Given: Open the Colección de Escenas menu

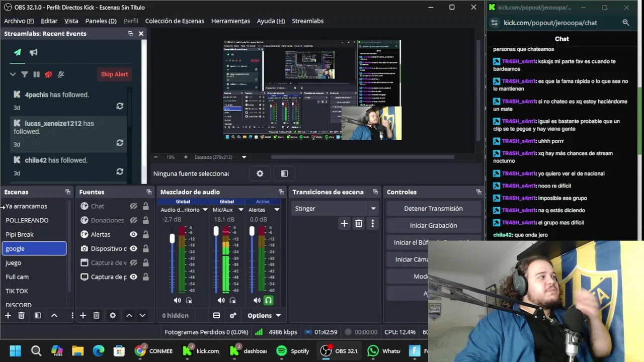Looking at the screenshot, I should pos(175,21).
